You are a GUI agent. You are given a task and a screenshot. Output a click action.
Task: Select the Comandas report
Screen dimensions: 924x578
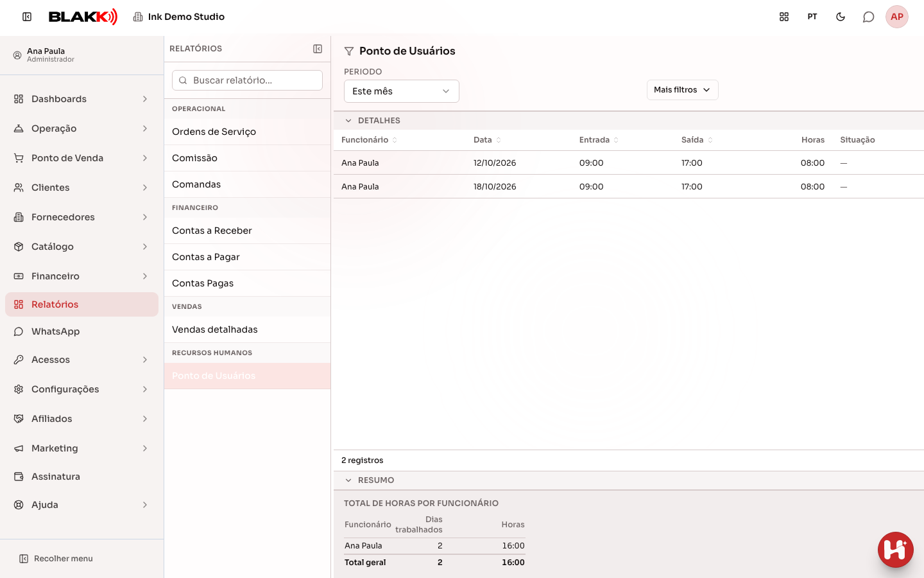(247, 184)
